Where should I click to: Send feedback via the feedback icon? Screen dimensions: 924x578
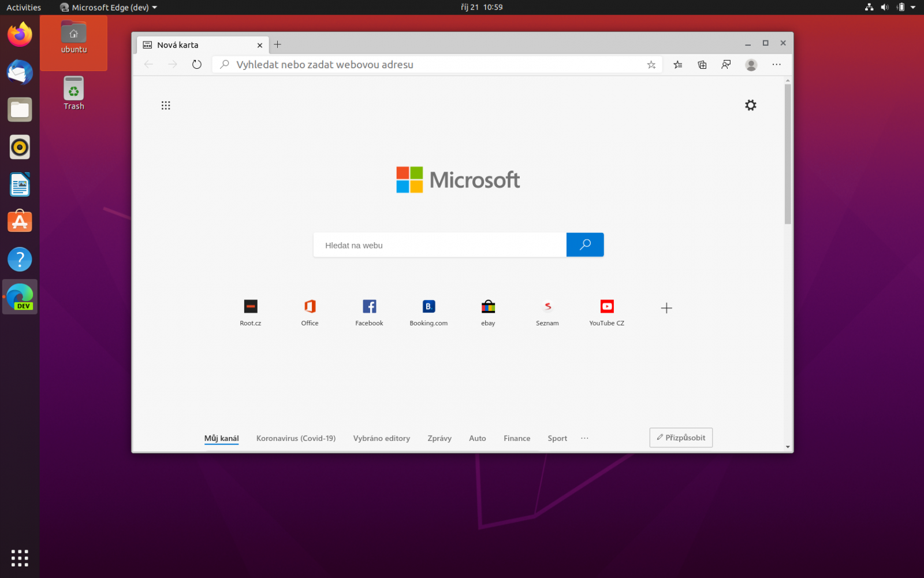726,65
